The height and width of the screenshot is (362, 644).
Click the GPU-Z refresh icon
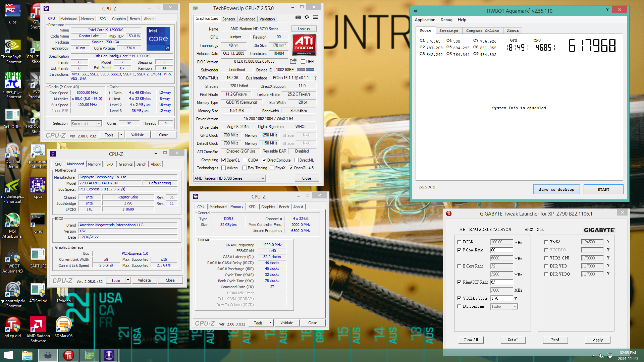pyautogui.click(x=307, y=17)
